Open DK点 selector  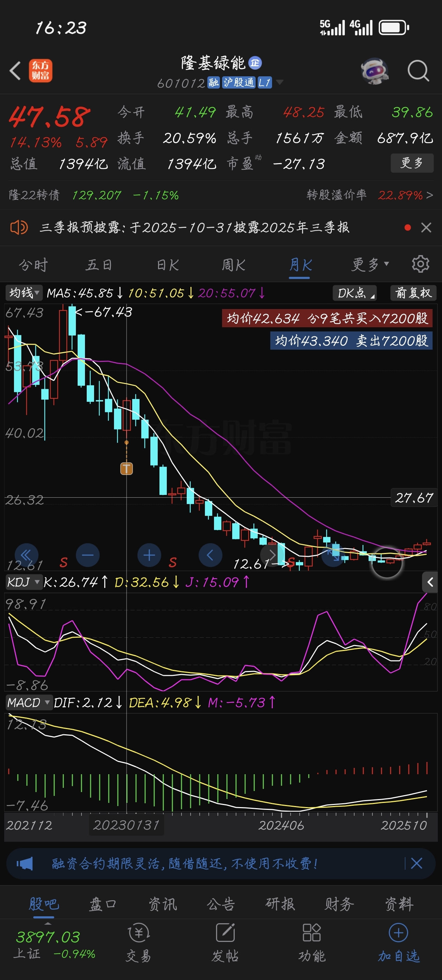click(x=355, y=293)
